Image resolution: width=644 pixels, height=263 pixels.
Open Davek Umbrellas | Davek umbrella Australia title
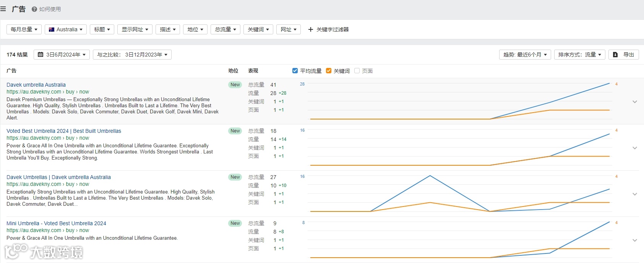click(58, 177)
